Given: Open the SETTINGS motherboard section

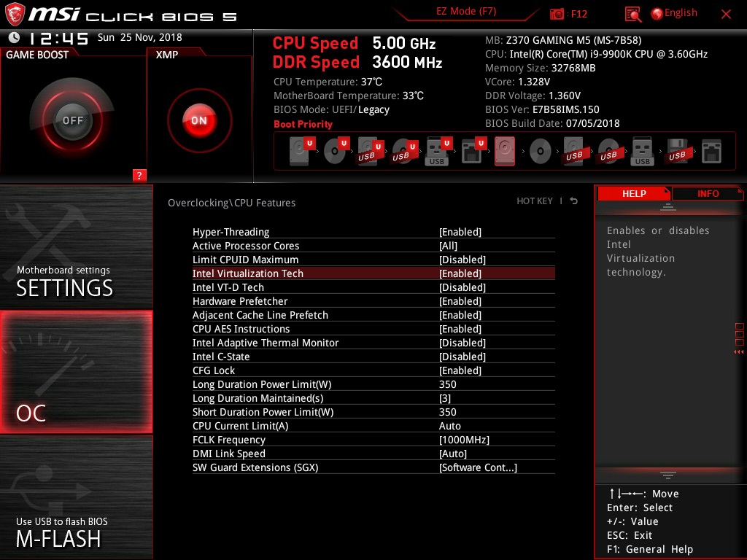Looking at the screenshot, I should coord(76,247).
